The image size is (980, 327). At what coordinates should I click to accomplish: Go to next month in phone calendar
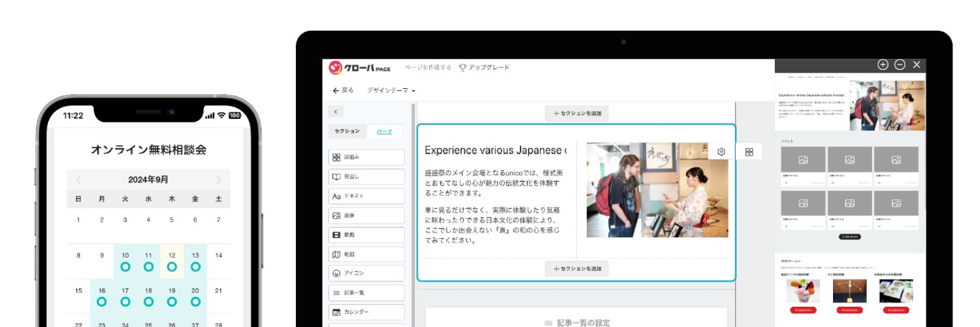click(x=218, y=180)
